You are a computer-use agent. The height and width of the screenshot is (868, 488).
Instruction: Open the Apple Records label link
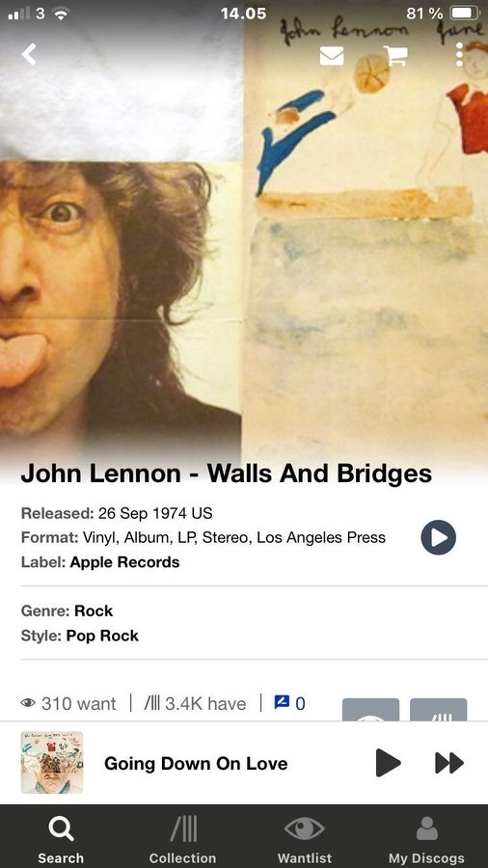pyautogui.click(x=124, y=562)
